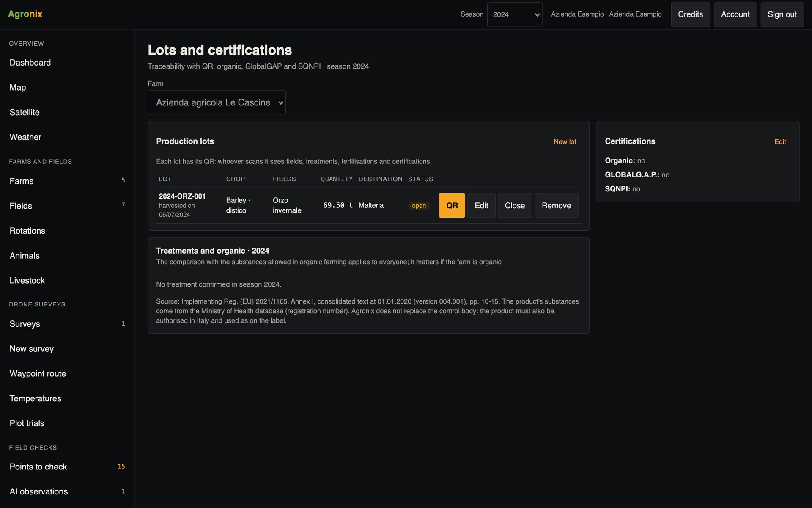Click the lot ID 2024-ORZ-001
Screen dimensions: 812x508
(182, 196)
